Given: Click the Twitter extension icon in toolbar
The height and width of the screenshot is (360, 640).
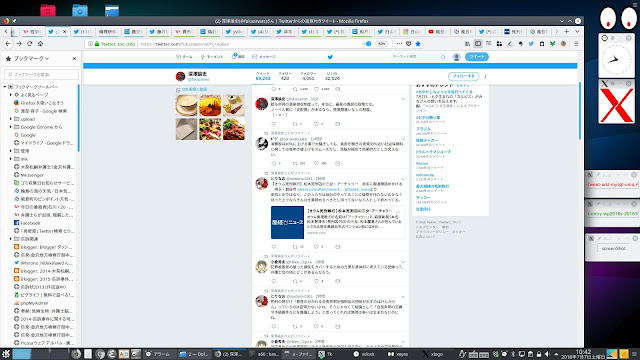Looking at the screenshot, I should [x=531, y=44].
